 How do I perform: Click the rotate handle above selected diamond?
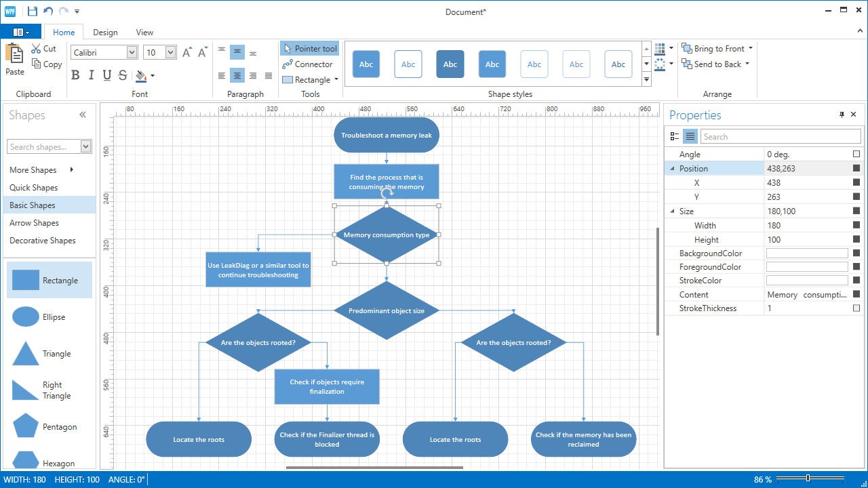click(x=387, y=193)
